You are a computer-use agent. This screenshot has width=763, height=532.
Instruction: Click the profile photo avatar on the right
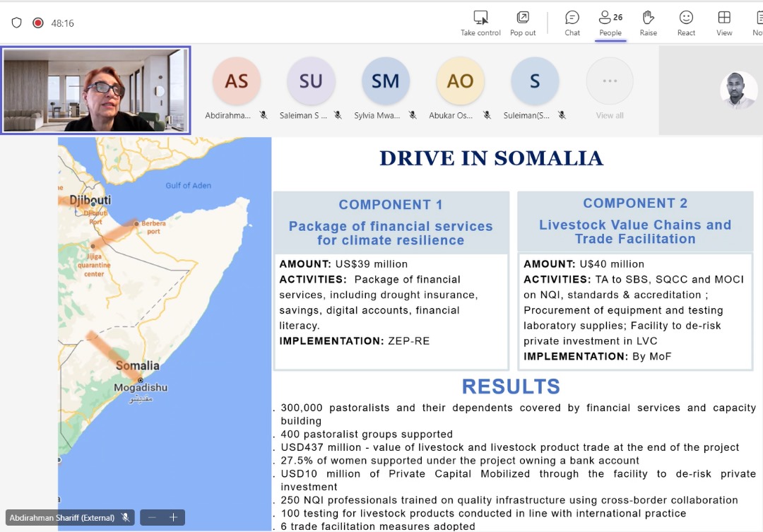(738, 90)
